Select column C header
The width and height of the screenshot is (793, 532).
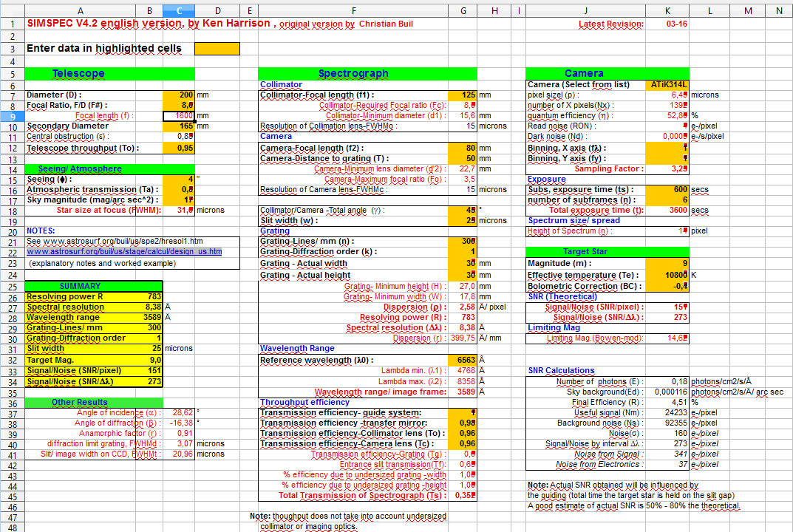tap(180, 10)
